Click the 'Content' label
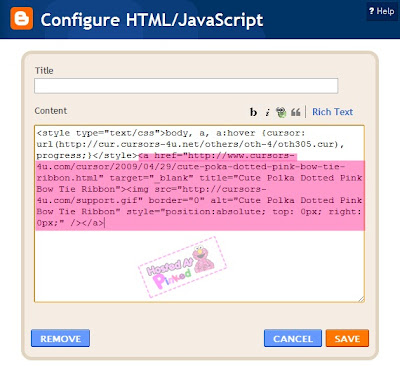 pos(51,111)
